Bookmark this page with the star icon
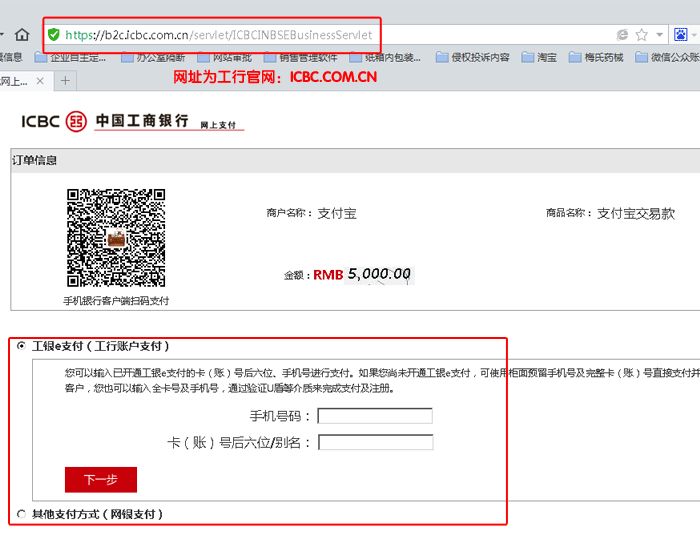The height and width of the screenshot is (542, 700). (642, 34)
